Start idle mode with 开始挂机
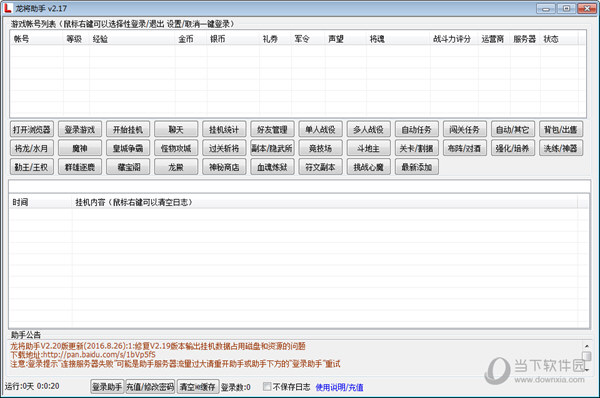The height and width of the screenshot is (398, 600). [x=128, y=129]
